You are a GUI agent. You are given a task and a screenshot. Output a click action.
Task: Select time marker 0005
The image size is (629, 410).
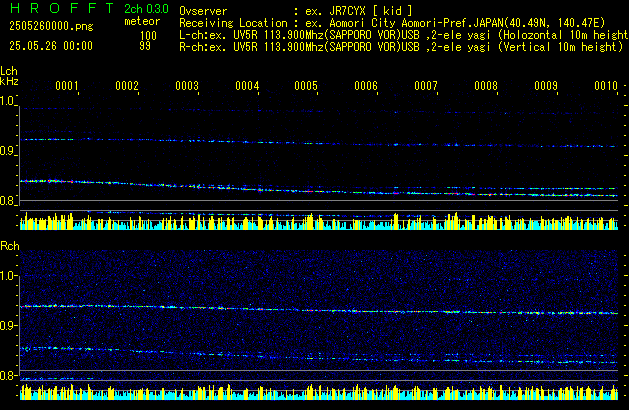click(x=306, y=86)
